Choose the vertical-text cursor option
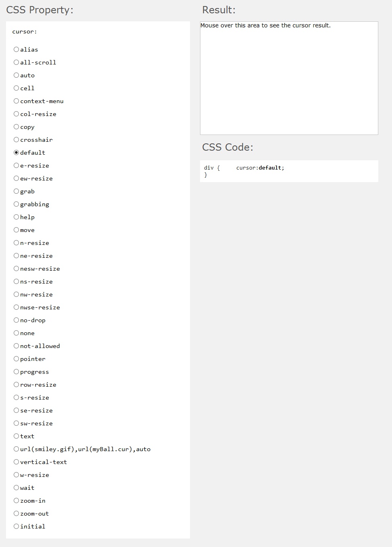The image size is (392, 547). tap(17, 462)
